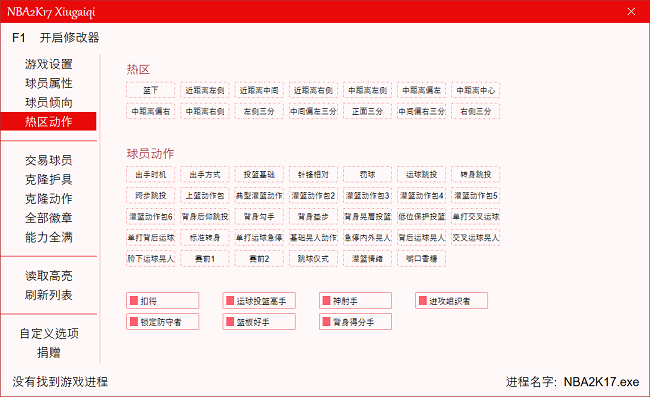The image size is (650, 397).
Task: Open the 出手时机 animation option
Action: pyautogui.click(x=150, y=174)
